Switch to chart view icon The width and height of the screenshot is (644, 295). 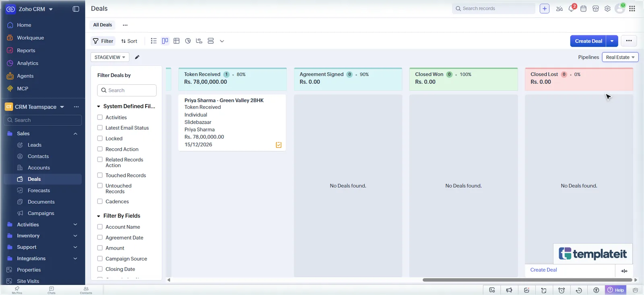pos(188,41)
